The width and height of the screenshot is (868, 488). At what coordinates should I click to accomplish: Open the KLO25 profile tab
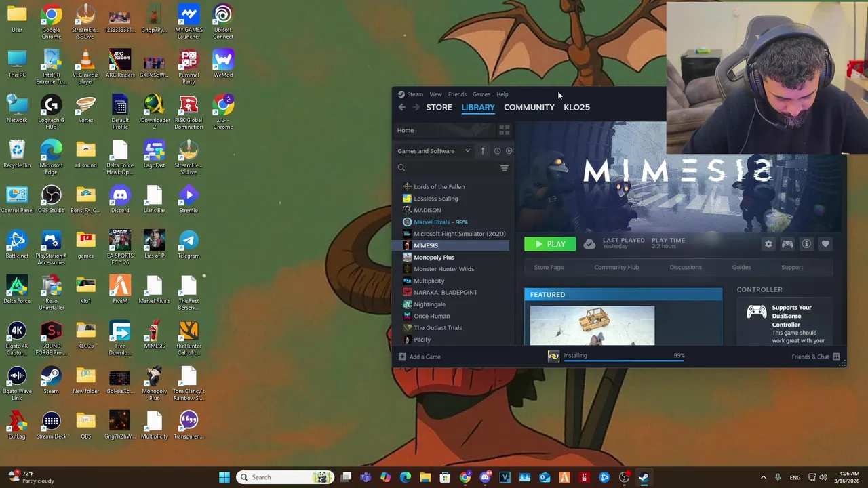(576, 107)
